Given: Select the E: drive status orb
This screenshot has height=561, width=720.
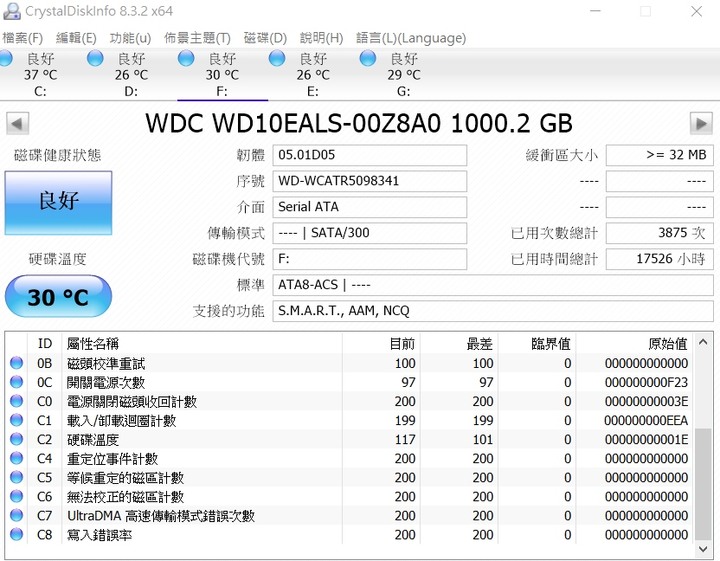Looking at the screenshot, I should coord(277,59).
